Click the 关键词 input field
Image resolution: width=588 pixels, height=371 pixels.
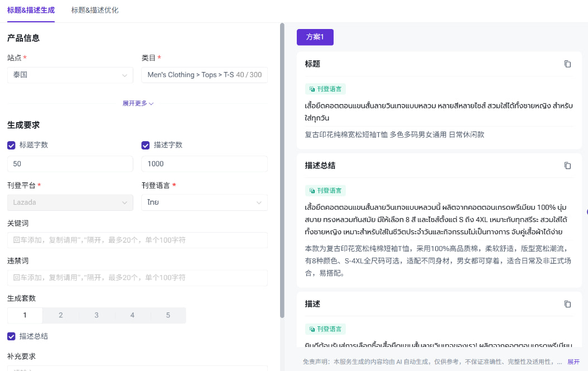137,240
